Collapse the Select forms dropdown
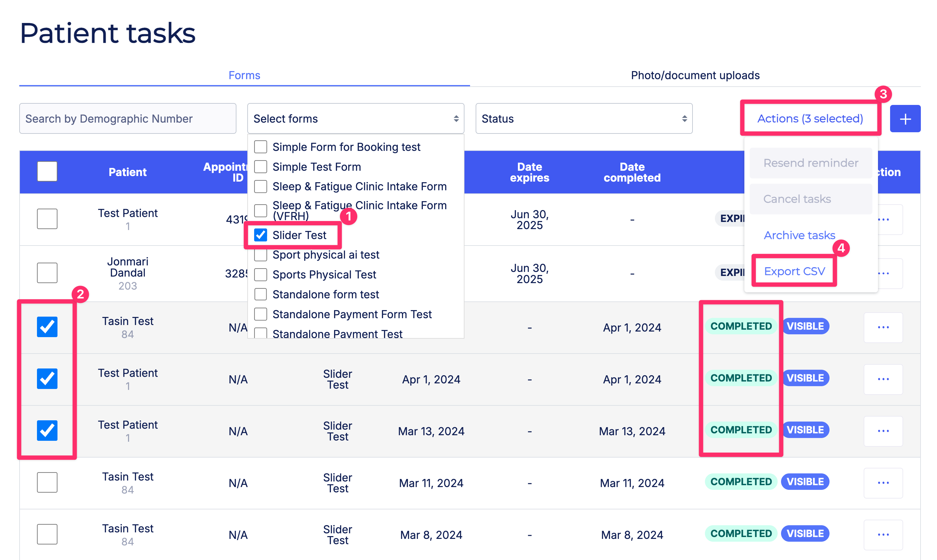Viewport: 937px width, 560px height. [355, 119]
